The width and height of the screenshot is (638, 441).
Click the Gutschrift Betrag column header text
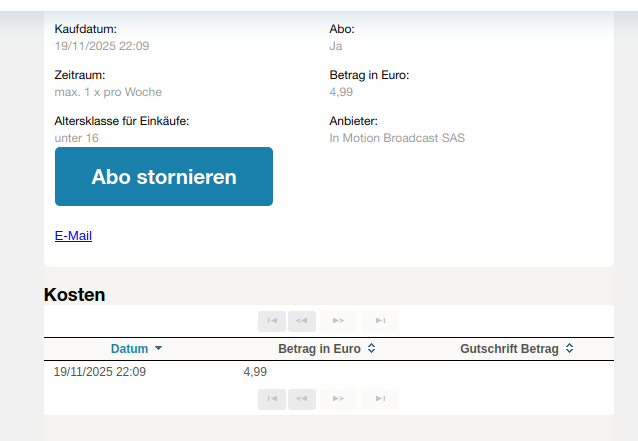tap(509, 349)
